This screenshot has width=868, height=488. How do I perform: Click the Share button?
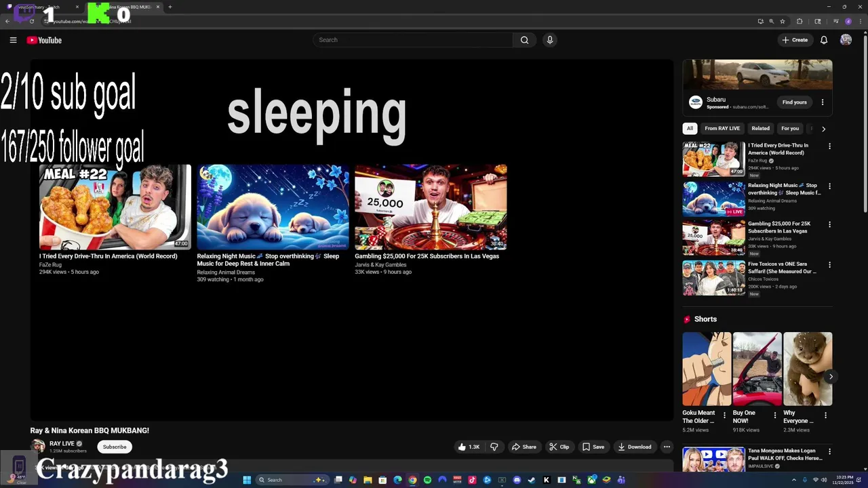pyautogui.click(x=524, y=447)
